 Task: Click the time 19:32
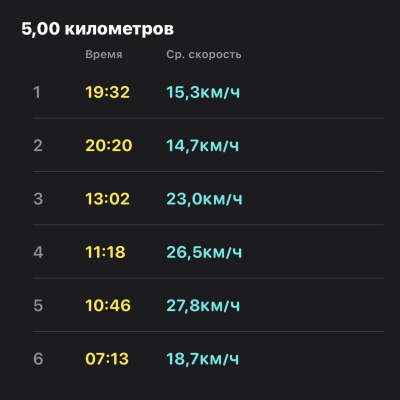point(107,92)
